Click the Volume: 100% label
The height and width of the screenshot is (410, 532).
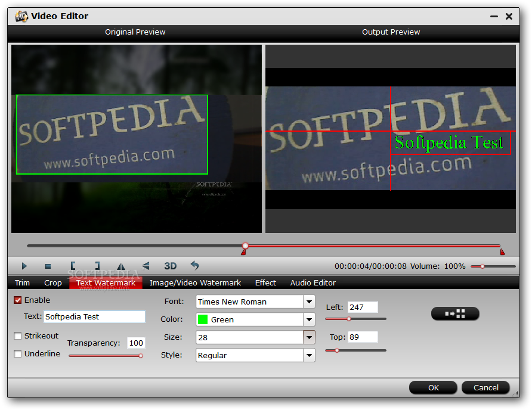[438, 266]
